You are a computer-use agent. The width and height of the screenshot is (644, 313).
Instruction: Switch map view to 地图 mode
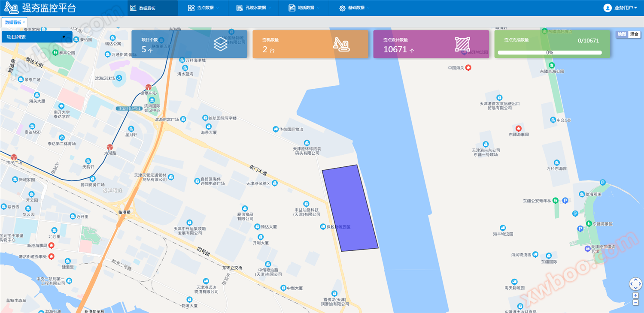pos(622,34)
